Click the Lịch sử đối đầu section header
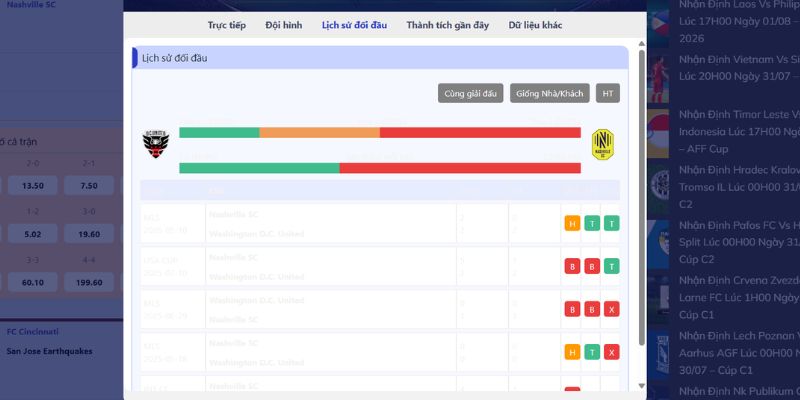 380,58
